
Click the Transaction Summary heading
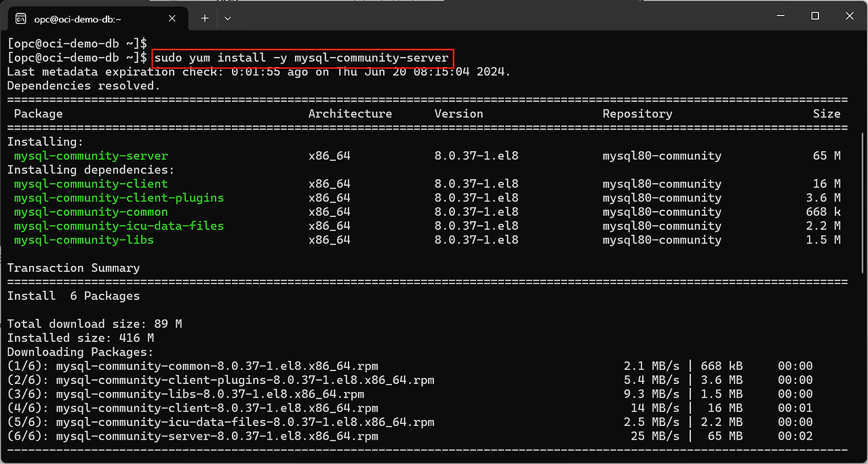coord(73,268)
